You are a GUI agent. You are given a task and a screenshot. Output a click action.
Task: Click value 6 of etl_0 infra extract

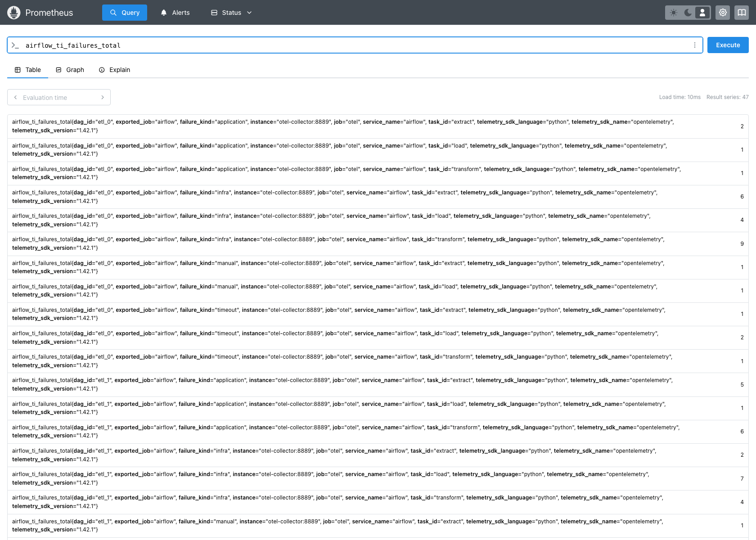742,197
